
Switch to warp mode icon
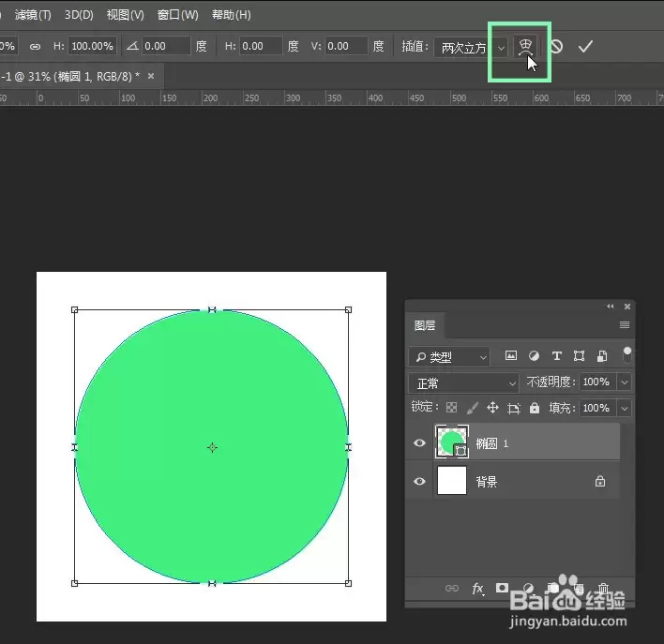tap(525, 46)
